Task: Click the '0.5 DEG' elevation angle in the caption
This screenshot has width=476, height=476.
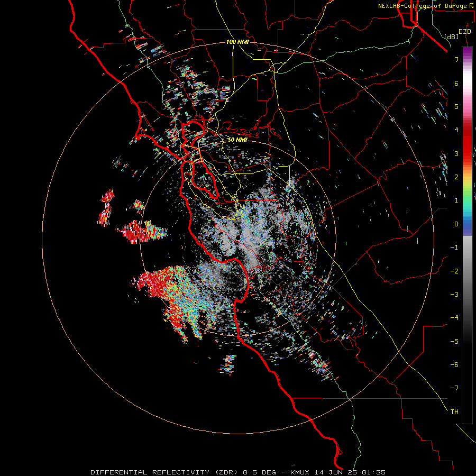Action: 260,472
